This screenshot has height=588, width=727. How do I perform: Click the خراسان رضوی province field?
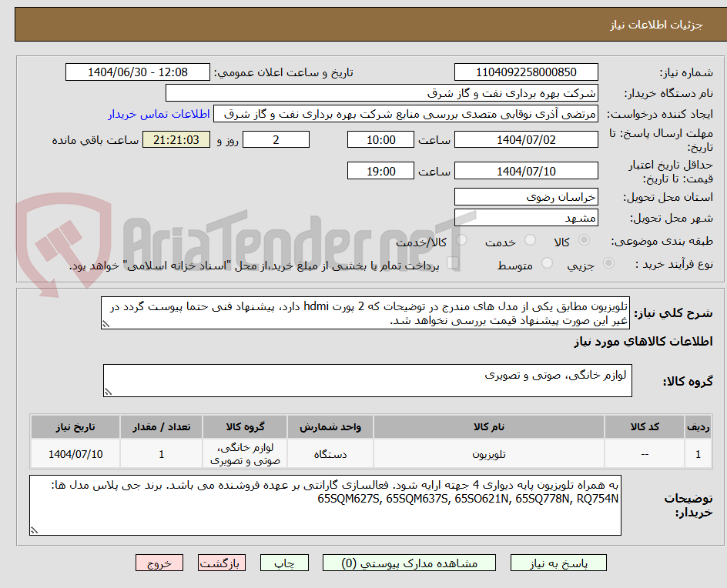coord(526,197)
